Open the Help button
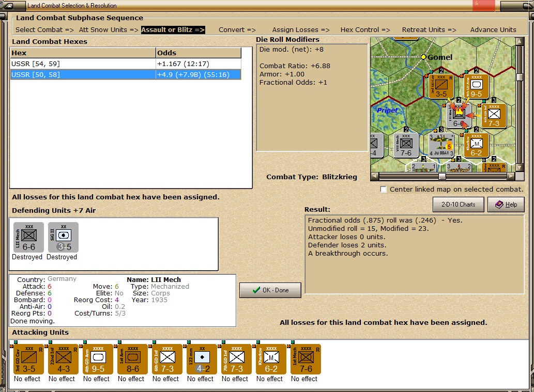 coord(506,205)
